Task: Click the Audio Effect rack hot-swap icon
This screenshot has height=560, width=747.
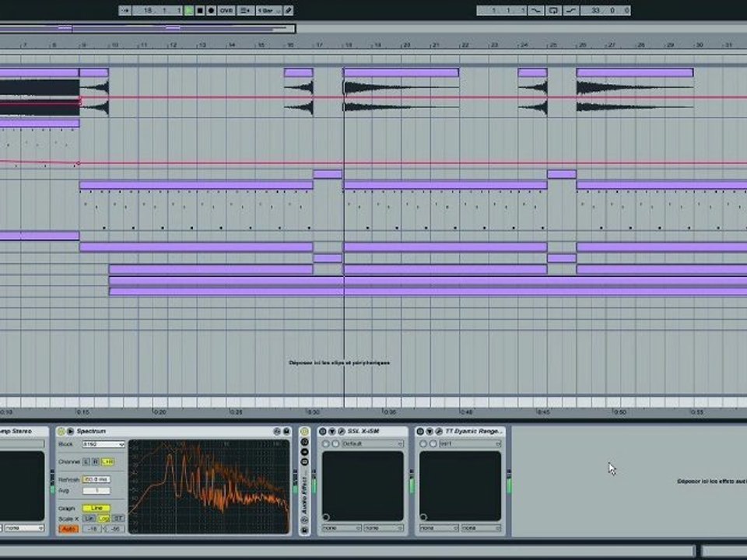Action: click(x=305, y=520)
